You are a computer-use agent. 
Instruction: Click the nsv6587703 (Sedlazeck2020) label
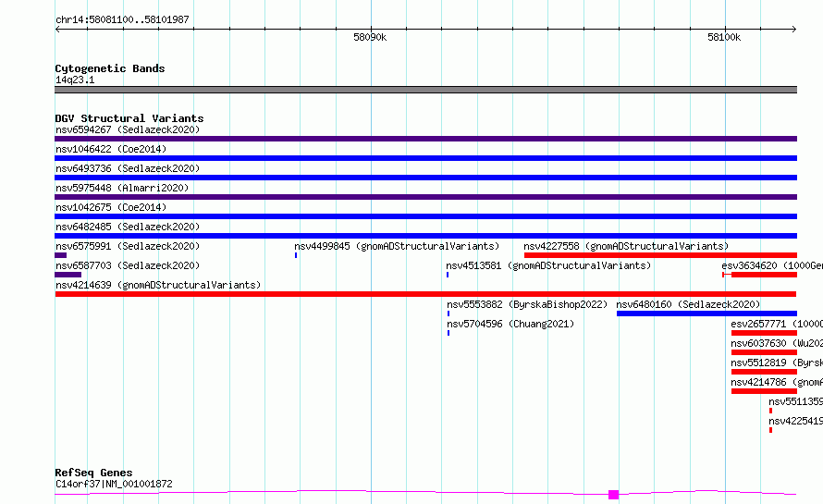(128, 265)
